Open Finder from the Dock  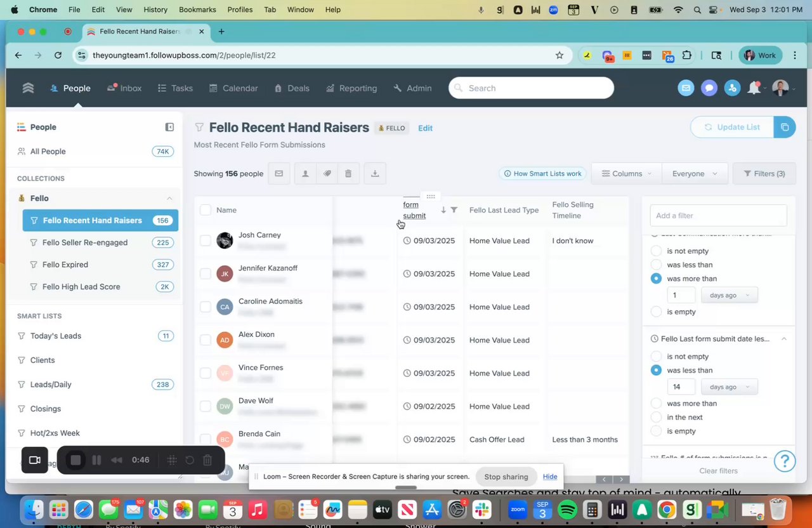[x=34, y=510]
